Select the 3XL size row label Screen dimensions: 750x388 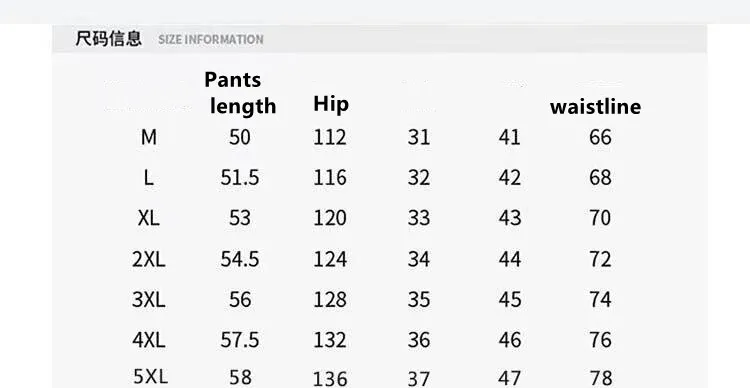coord(149,299)
